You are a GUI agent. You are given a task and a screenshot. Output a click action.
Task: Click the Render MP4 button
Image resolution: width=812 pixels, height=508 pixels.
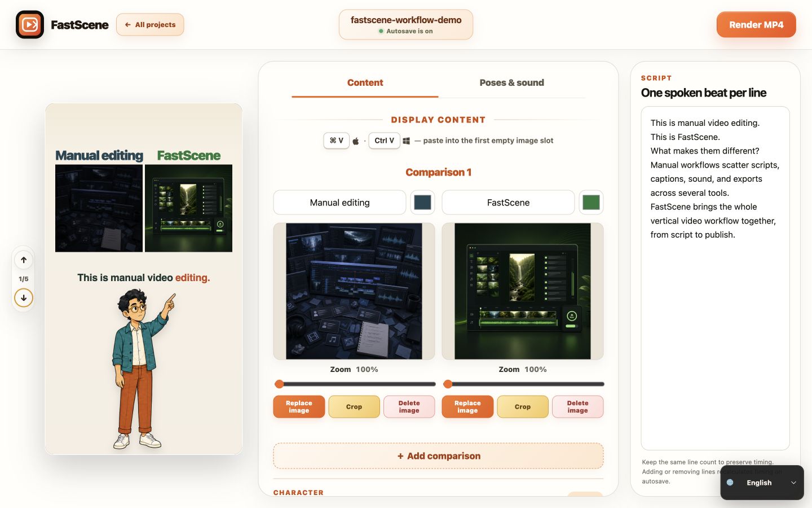pos(756,25)
